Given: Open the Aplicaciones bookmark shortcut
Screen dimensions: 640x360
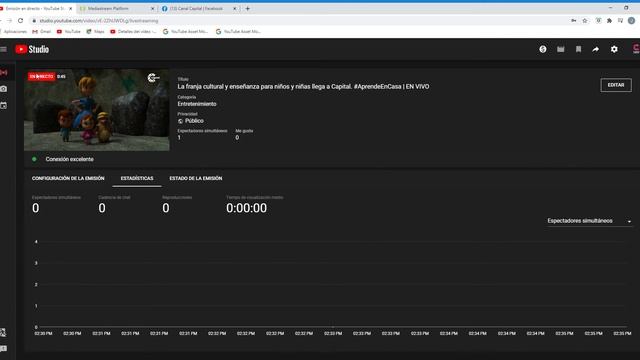Looking at the screenshot, I should (14, 31).
